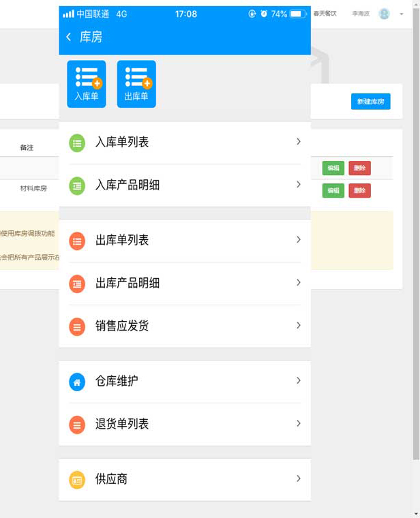Click the green 入库单列表 list icon

(x=77, y=142)
